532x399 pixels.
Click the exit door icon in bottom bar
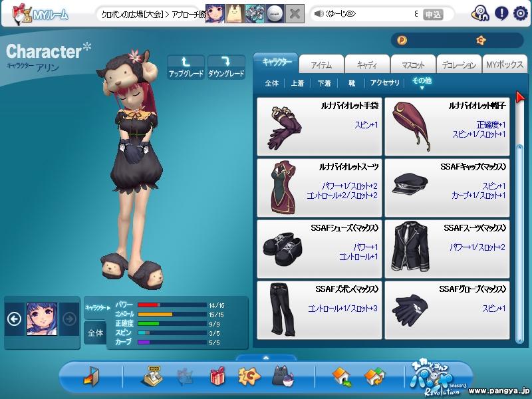click(x=92, y=376)
